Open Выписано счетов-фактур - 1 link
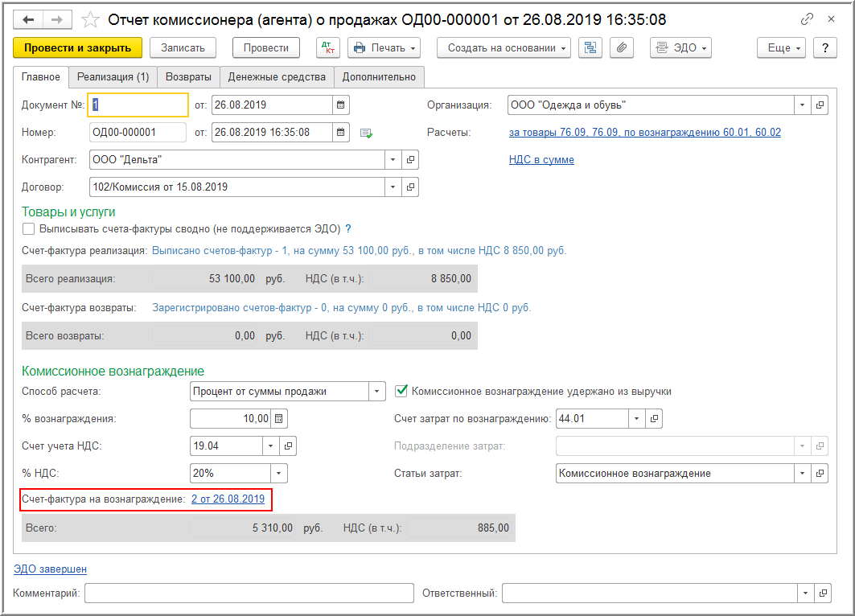The image size is (855, 616). pos(359,251)
